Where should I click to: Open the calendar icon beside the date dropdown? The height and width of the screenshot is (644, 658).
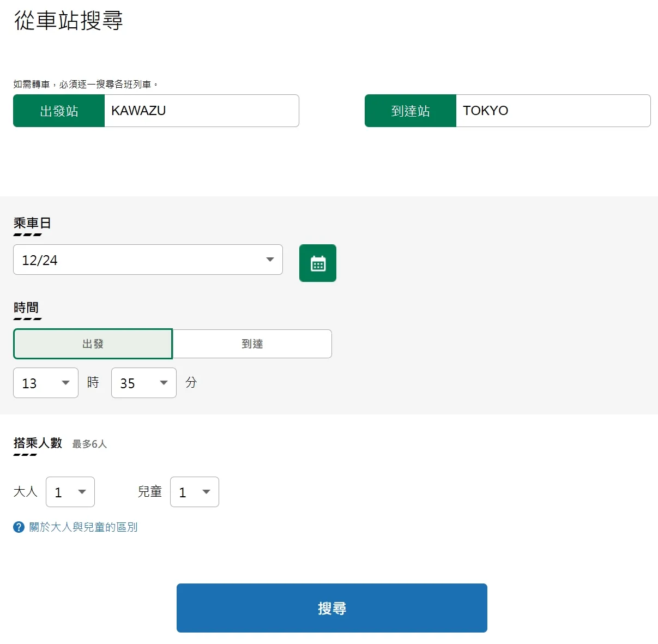coord(318,263)
